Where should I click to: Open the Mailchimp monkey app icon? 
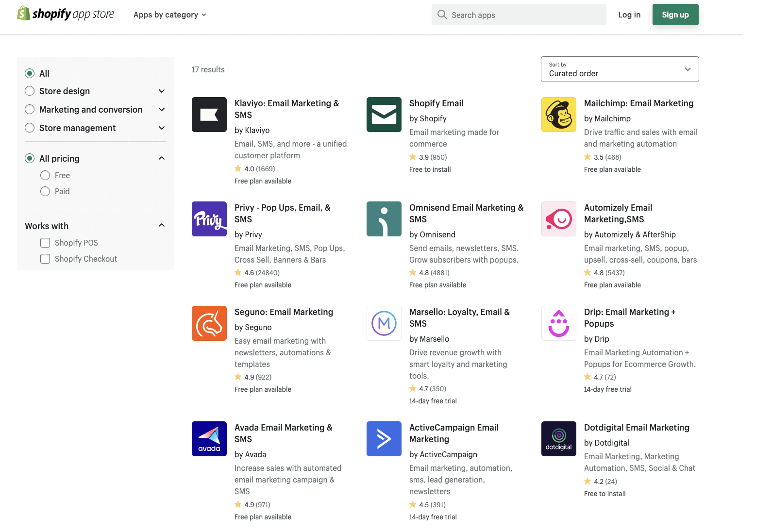[x=559, y=115]
